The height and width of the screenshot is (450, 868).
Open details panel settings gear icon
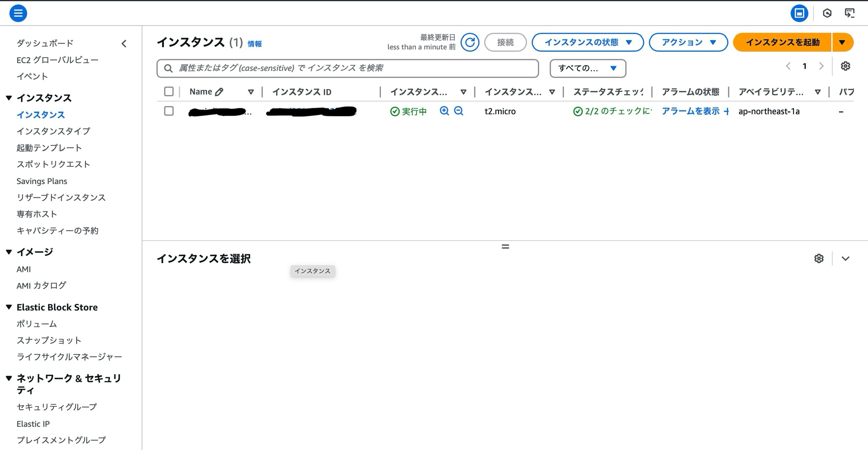pos(819,259)
